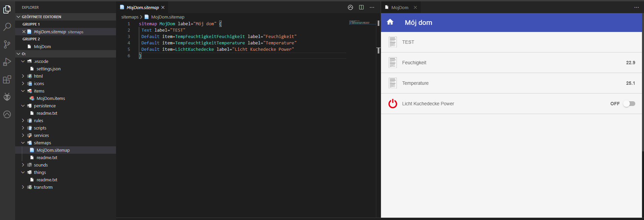Expand the transform folder
644x220 pixels.
pos(23,187)
